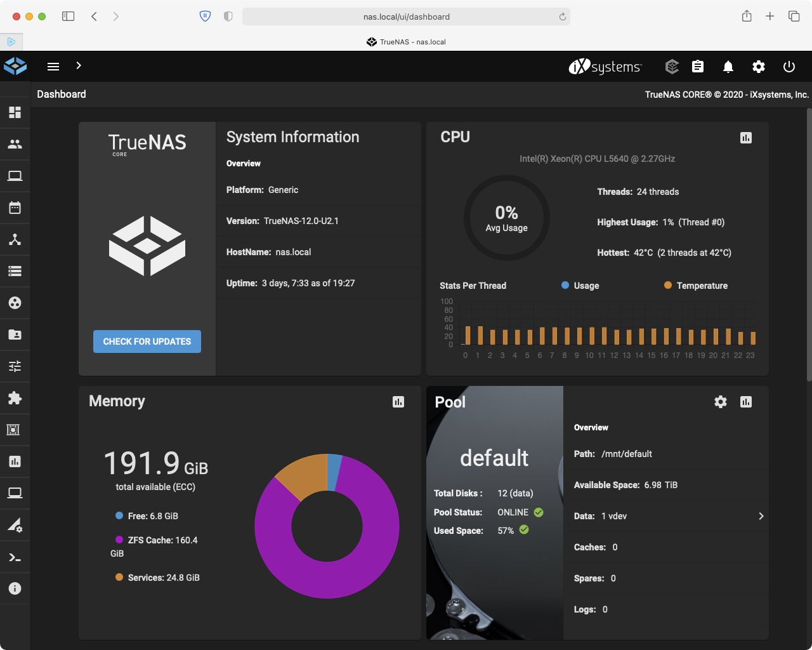The width and height of the screenshot is (812, 650).
Task: Open the TrueCommand icon in header
Action: (672, 66)
